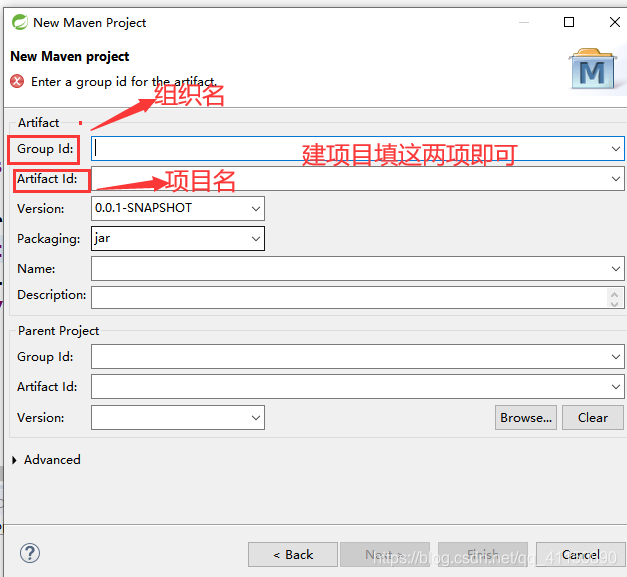This screenshot has height=577, width=627.
Task: Click the red error icon beside the message
Action: [x=17, y=81]
